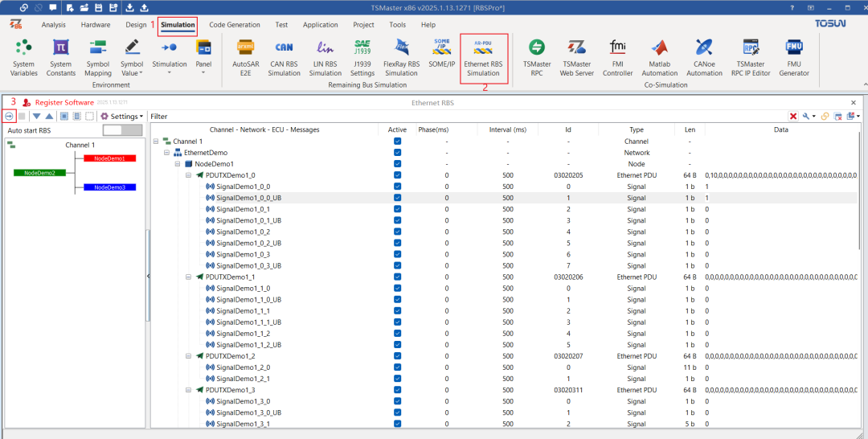The height and width of the screenshot is (439, 868).
Task: Launch TSMaster RPC
Action: (536, 58)
